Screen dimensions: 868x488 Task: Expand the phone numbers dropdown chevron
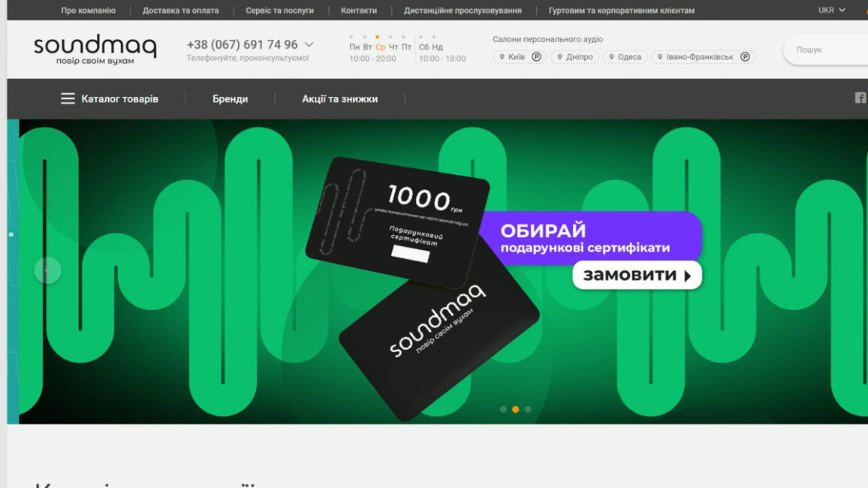[309, 44]
